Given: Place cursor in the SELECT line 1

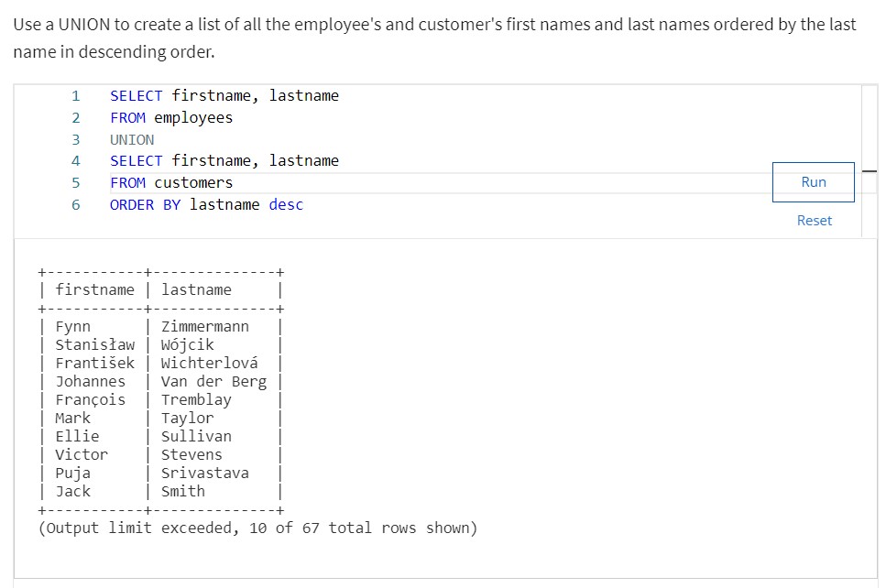Looking at the screenshot, I should coord(223,95).
